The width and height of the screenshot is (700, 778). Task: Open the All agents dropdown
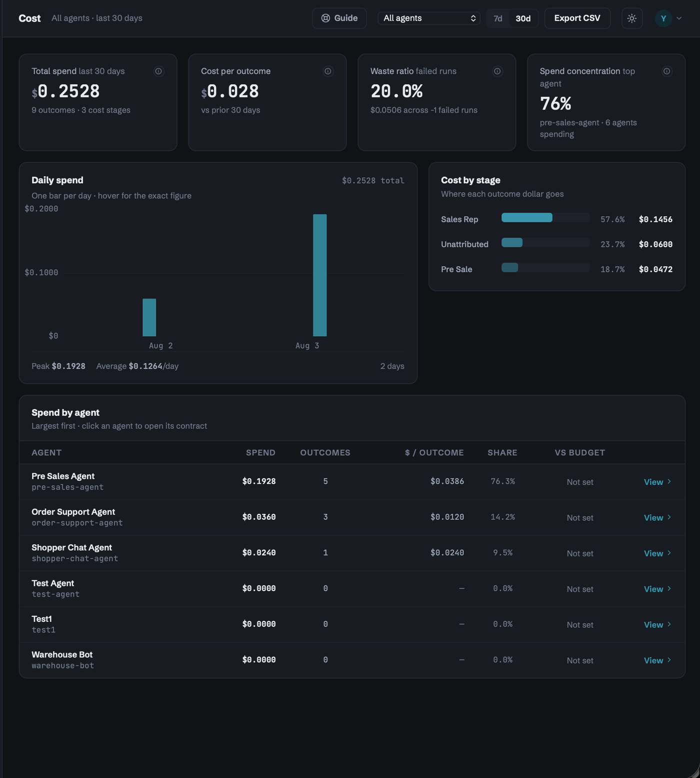click(x=429, y=18)
